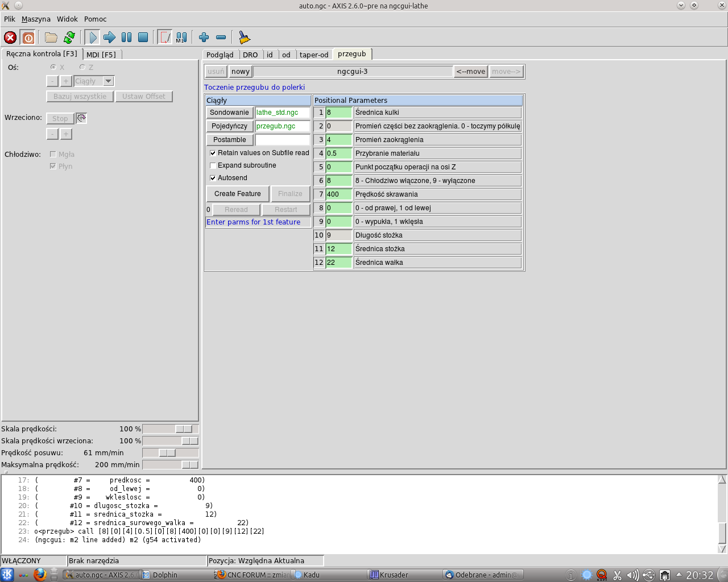
Task: Show hidden tray icons arrow
Action: click(x=679, y=575)
